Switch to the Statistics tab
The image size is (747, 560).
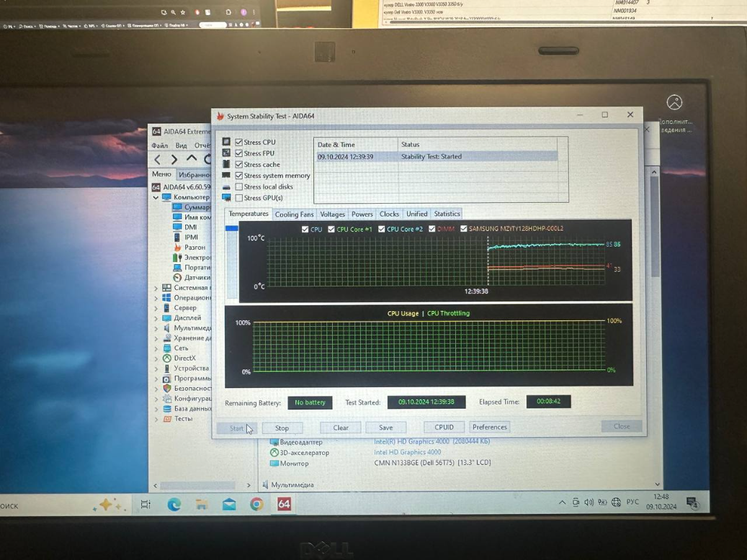tap(447, 214)
